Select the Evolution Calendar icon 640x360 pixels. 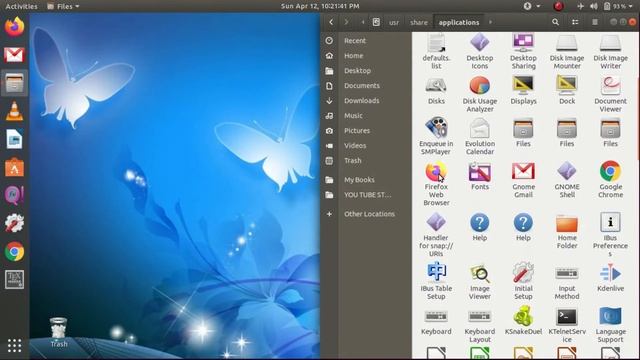tap(480, 128)
